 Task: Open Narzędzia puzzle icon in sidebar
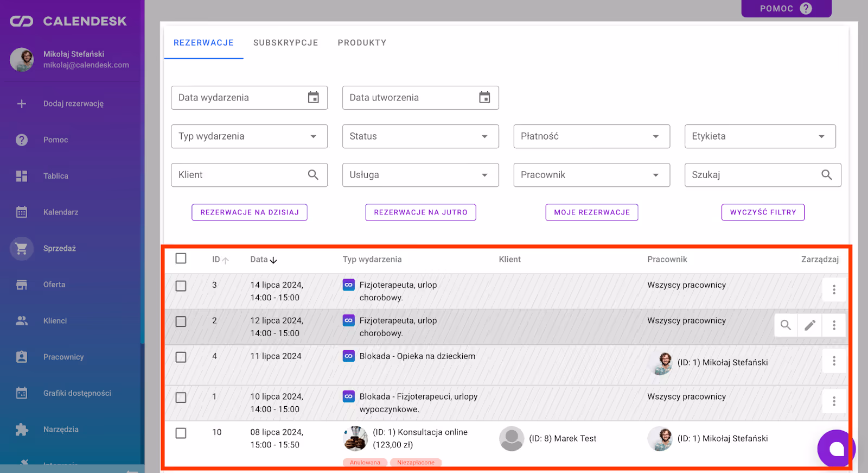click(22, 430)
